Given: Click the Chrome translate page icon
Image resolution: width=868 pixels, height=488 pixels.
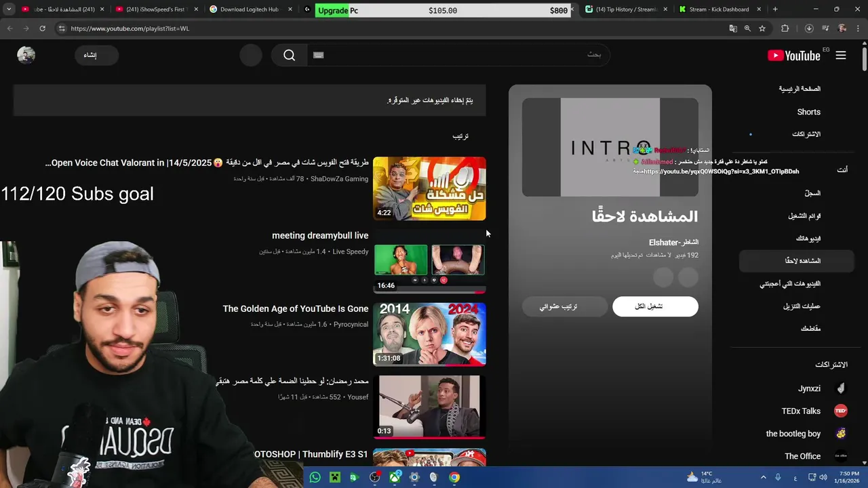Looking at the screenshot, I should (733, 28).
